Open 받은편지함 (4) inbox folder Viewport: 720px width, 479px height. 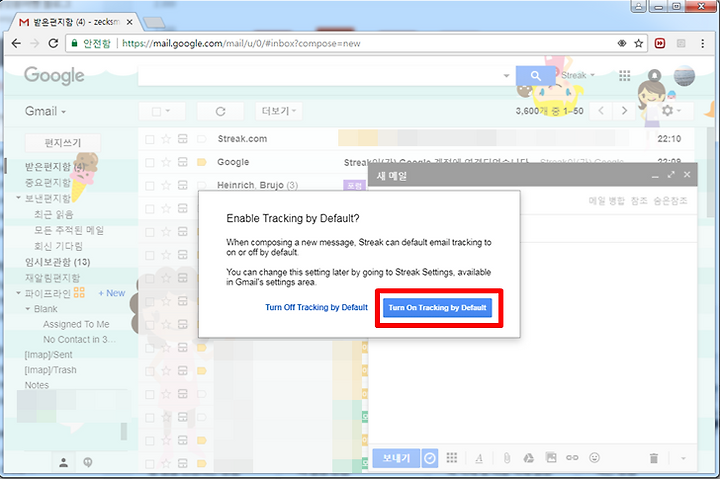(54, 167)
